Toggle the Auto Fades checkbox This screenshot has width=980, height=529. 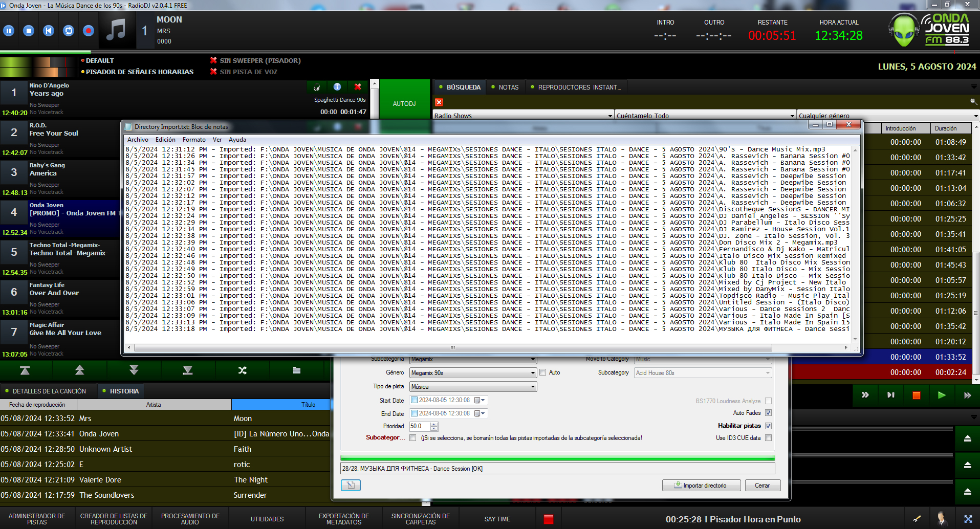768,413
